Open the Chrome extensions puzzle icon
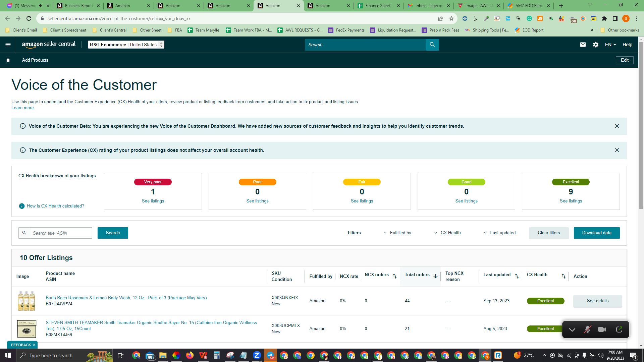 click(x=604, y=18)
